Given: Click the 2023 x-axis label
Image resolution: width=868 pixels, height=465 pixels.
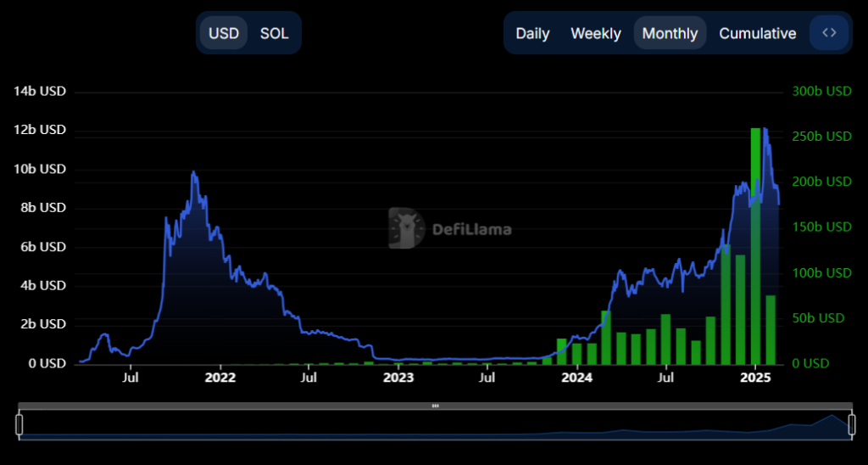Looking at the screenshot, I should tap(398, 378).
